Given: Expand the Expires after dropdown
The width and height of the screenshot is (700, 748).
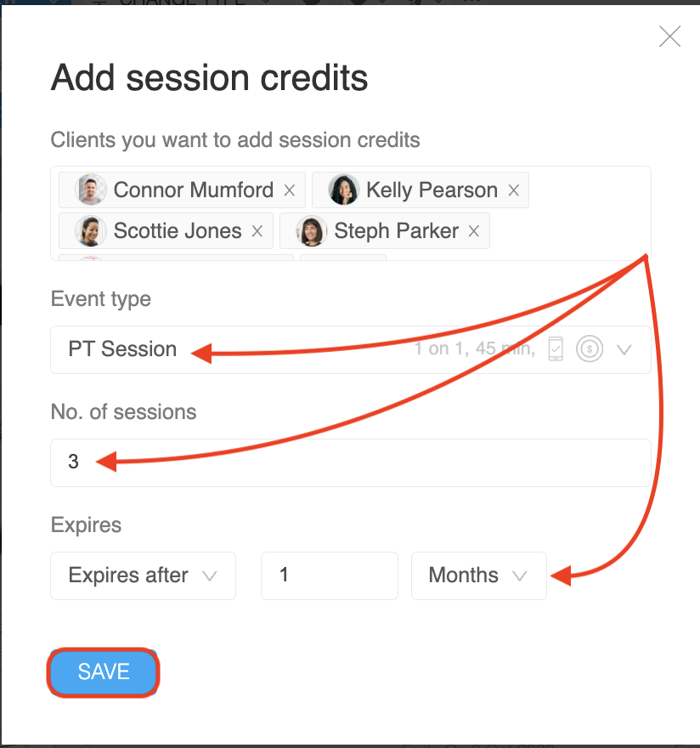Looking at the screenshot, I should (143, 575).
